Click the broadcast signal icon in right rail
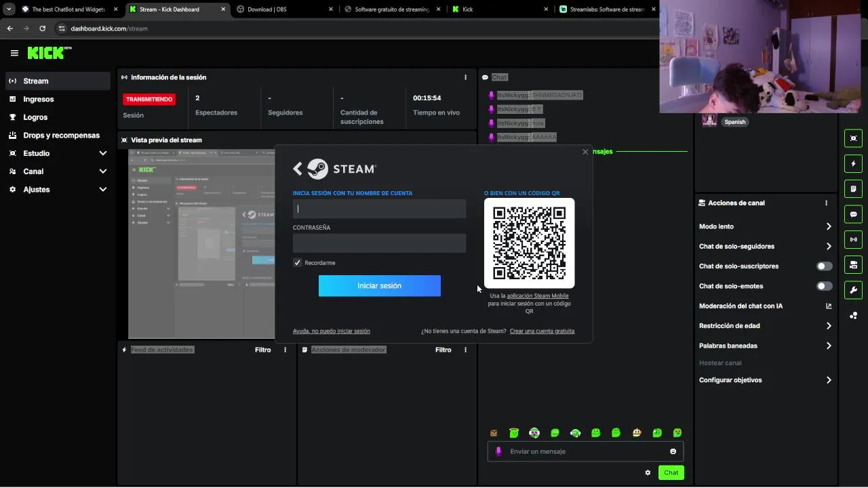This screenshot has height=488, width=868. click(853, 239)
